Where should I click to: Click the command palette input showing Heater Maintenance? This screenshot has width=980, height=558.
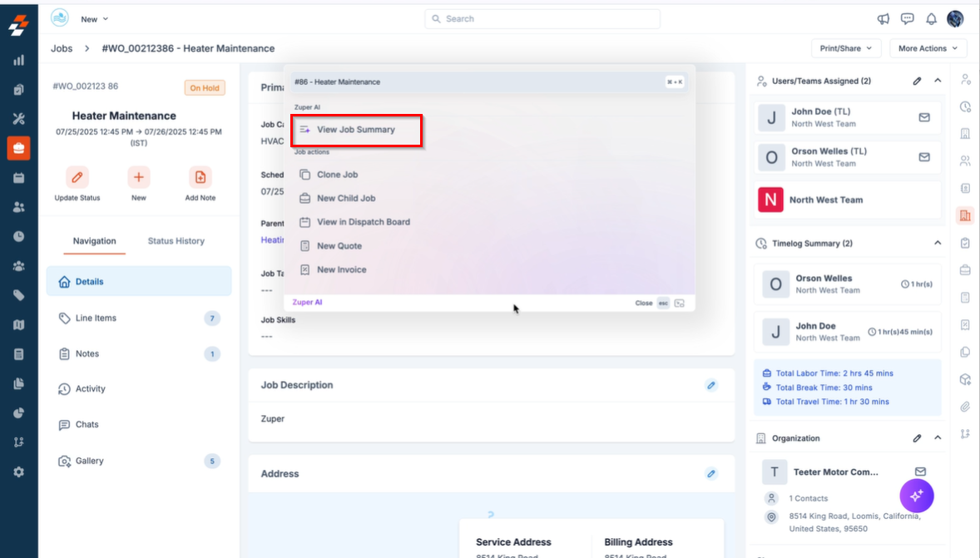tap(488, 81)
